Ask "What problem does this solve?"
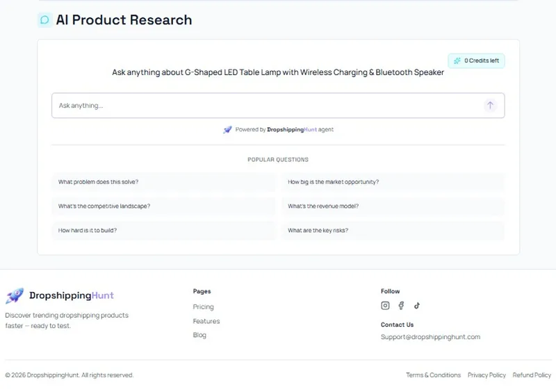This screenshot has height=392, width=556. point(163,182)
